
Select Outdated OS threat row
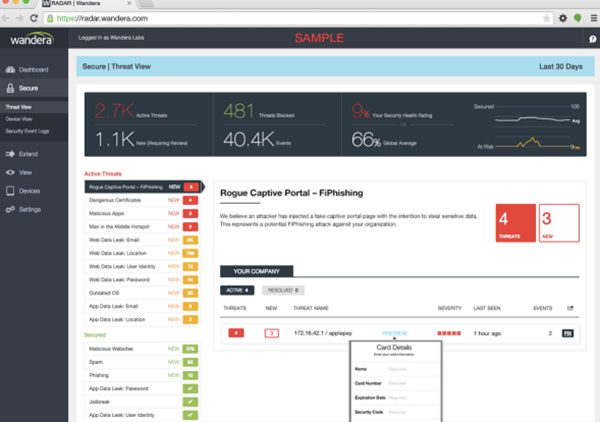142,293
